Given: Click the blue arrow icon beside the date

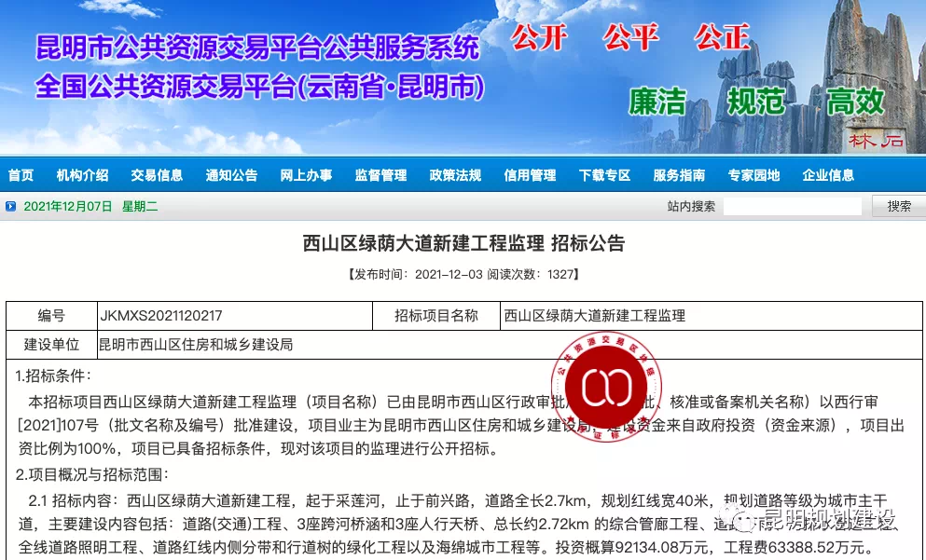Looking at the screenshot, I should click(x=10, y=207).
